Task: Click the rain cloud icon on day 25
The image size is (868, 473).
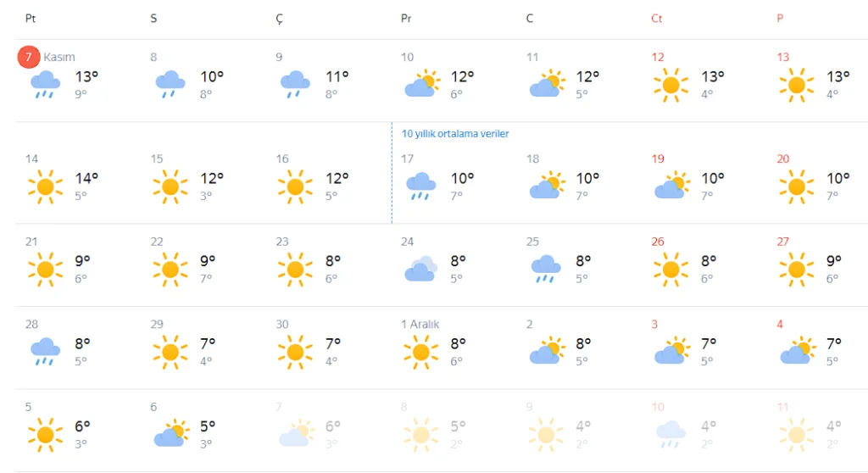Action: pos(546,269)
